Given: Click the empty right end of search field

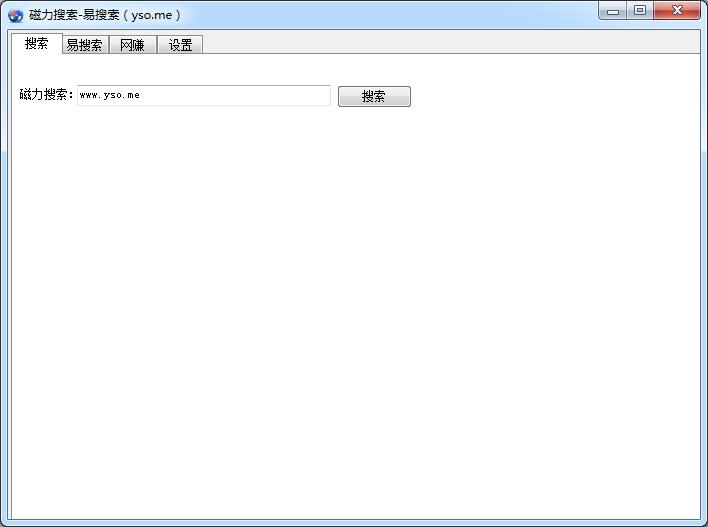Looking at the screenshot, I should point(300,96).
